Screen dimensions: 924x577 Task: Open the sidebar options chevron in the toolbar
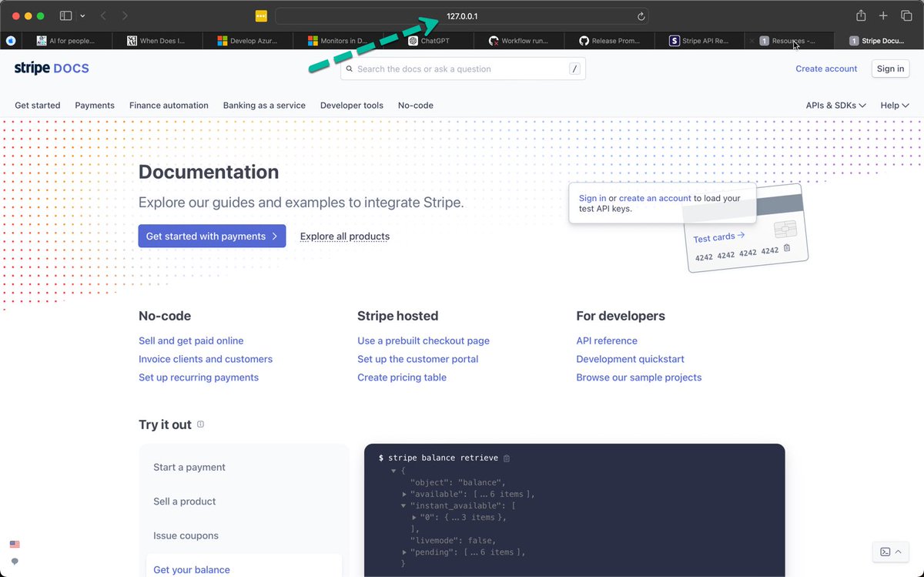tap(82, 15)
